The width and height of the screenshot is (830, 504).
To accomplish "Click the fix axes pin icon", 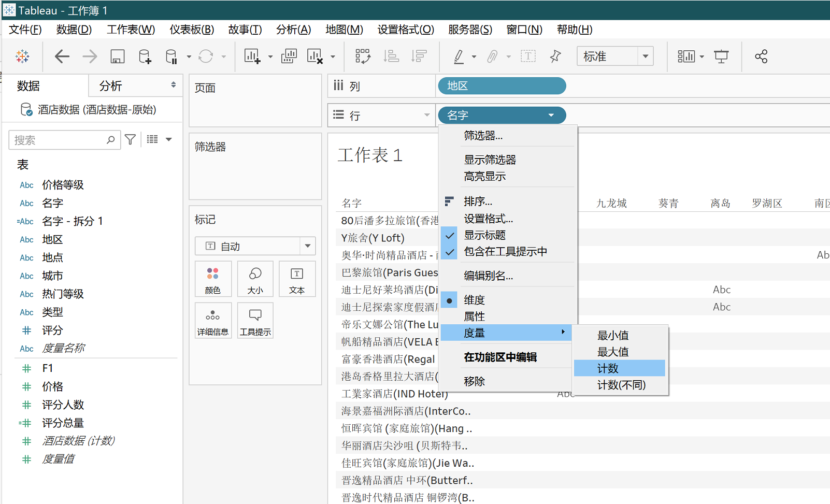I will (555, 56).
